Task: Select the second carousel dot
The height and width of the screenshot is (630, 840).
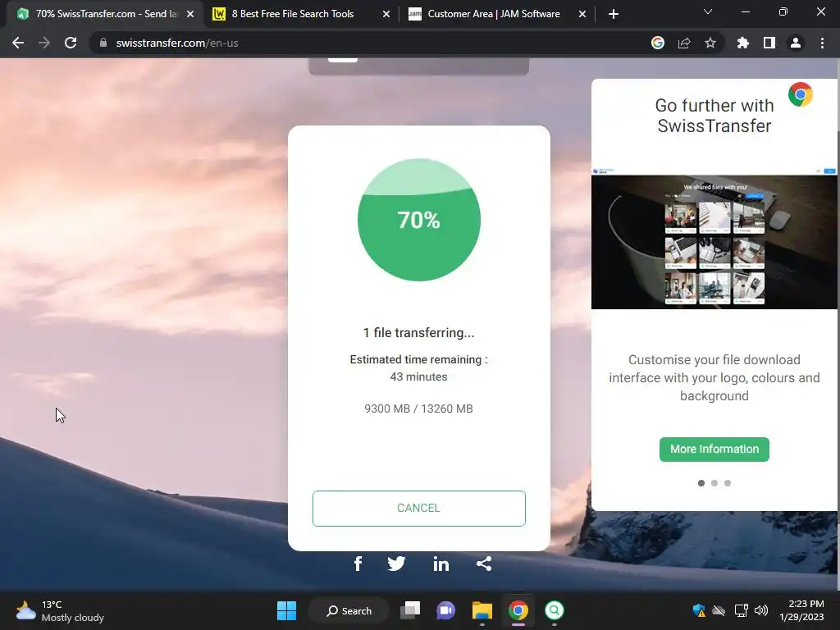Action: tap(714, 482)
